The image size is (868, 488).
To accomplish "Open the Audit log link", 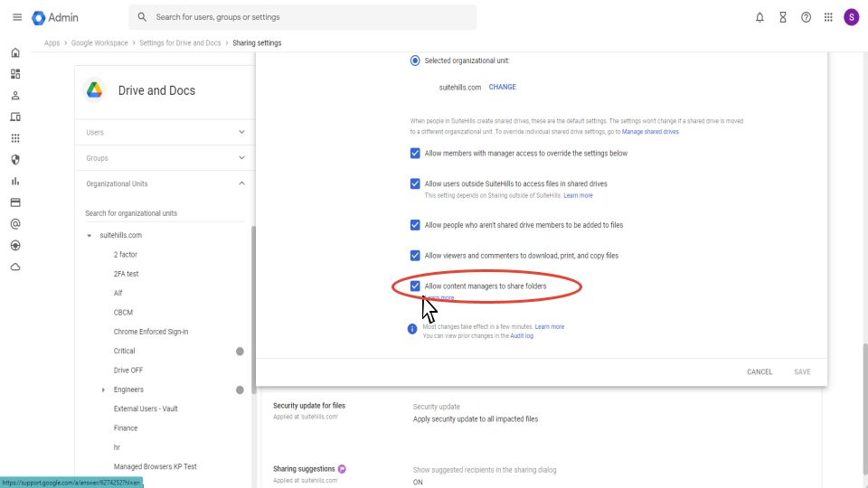I will click(x=522, y=336).
